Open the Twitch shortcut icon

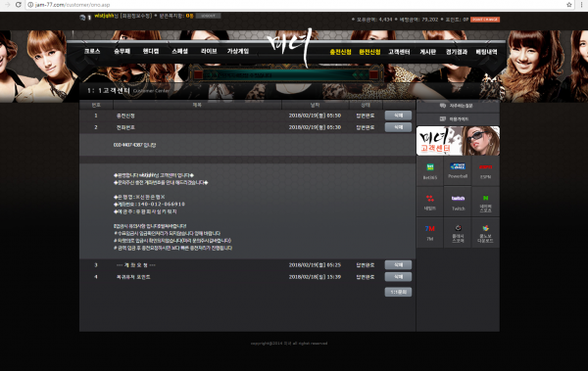coord(458,202)
